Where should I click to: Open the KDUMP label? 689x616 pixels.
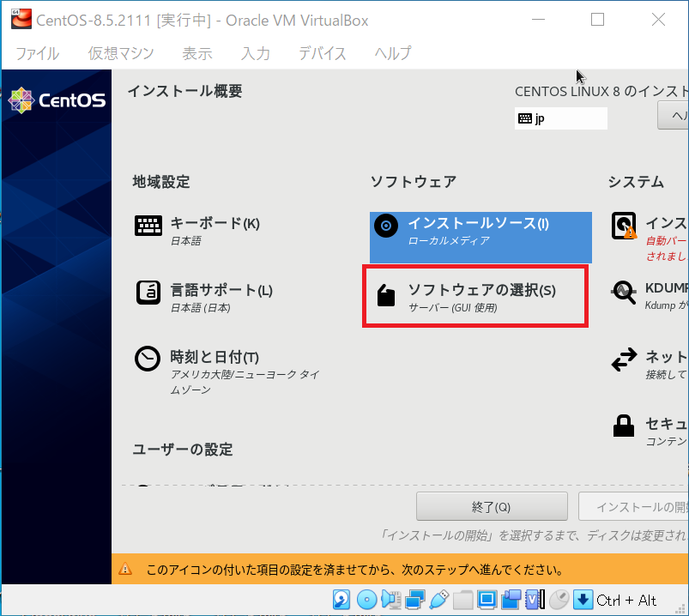click(x=666, y=288)
